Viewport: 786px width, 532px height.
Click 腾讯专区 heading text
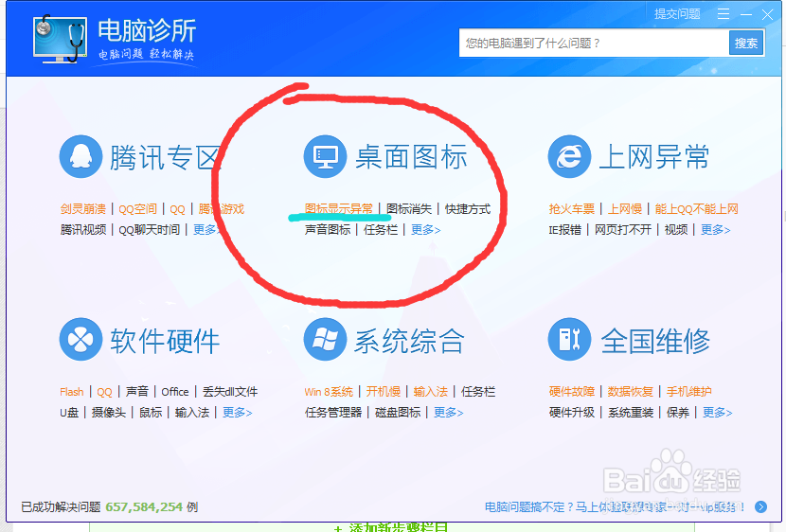click(166, 157)
